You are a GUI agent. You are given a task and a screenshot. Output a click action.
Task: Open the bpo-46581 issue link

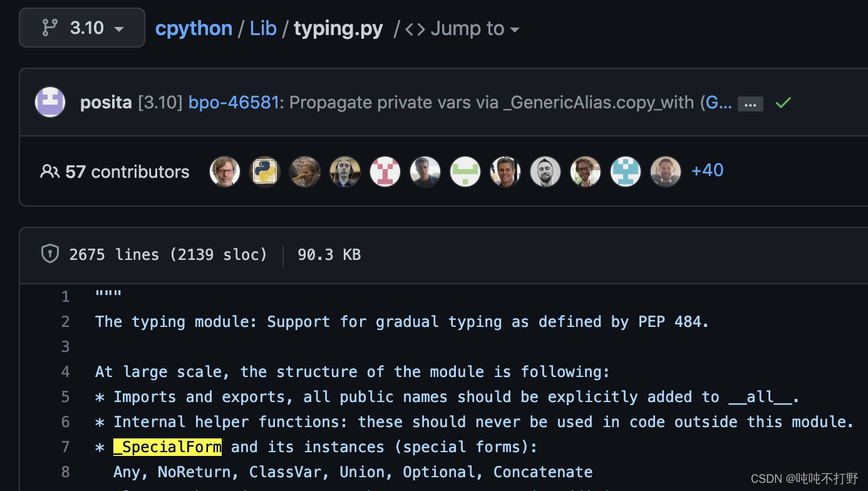coord(234,102)
